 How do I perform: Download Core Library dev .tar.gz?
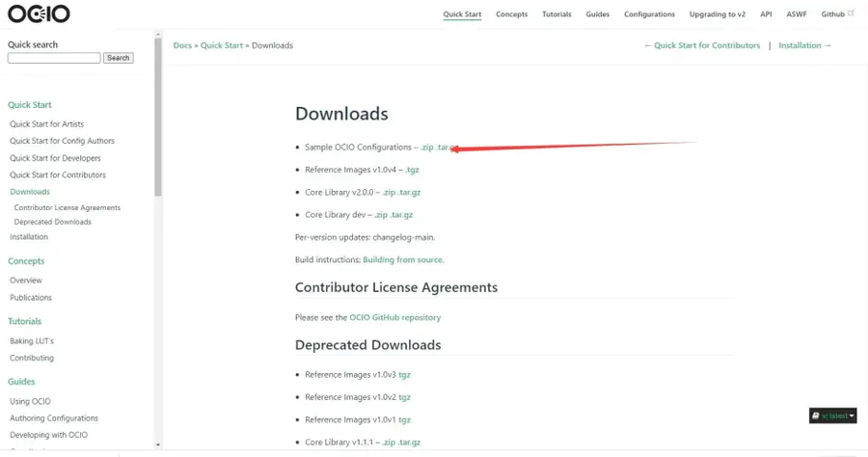[401, 215]
